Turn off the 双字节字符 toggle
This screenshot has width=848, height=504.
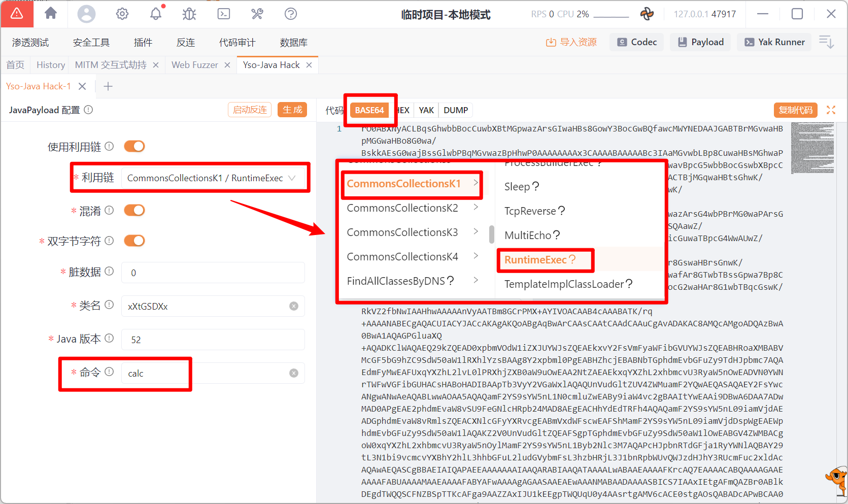point(134,241)
